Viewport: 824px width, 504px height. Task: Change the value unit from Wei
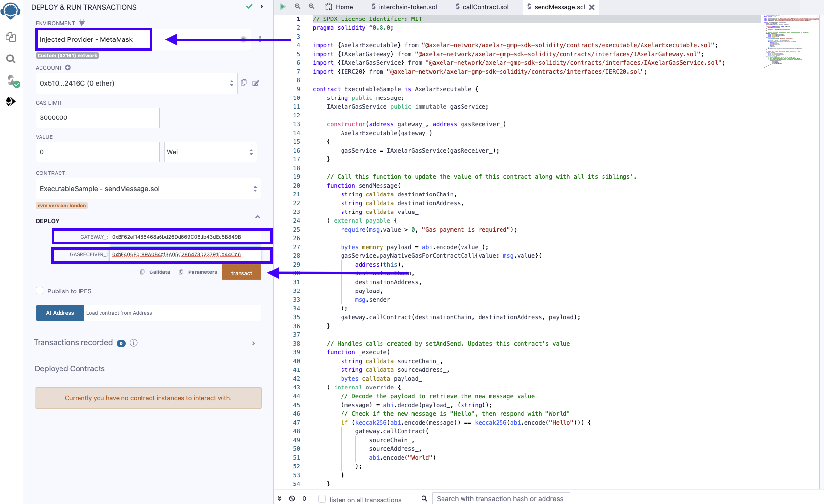210,152
